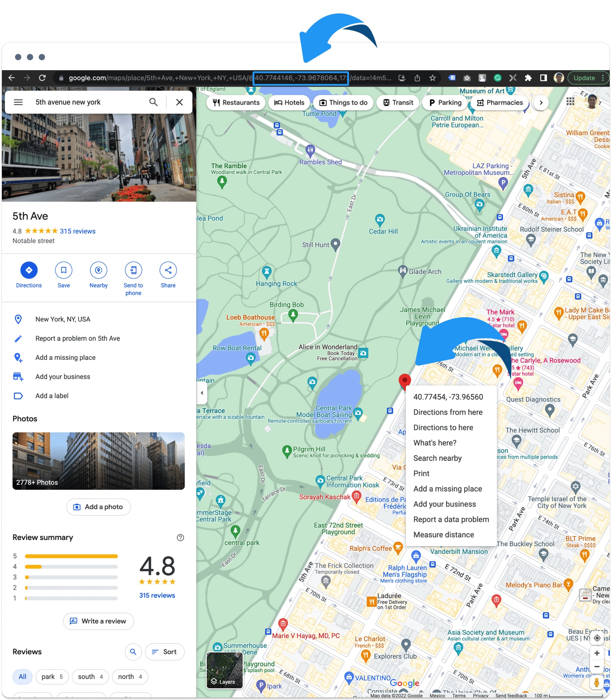Show your location on map
Screen dimensions: 612x700
tap(597, 638)
